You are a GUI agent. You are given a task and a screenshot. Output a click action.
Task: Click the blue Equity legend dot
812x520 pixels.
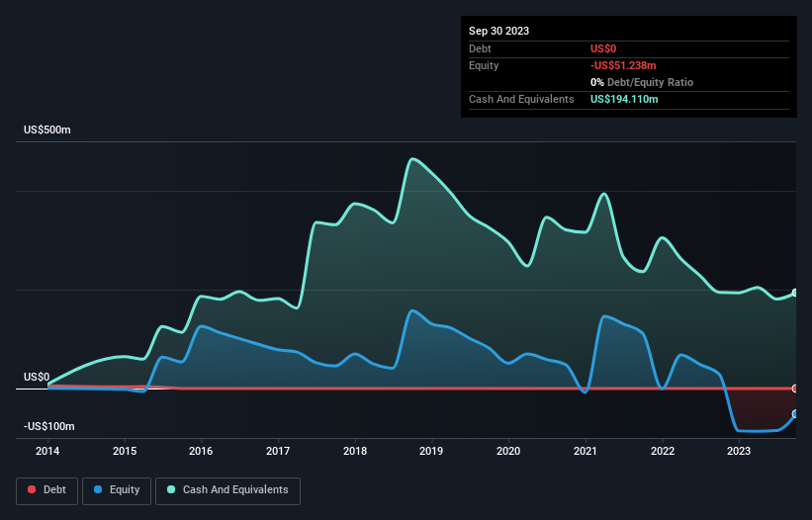tap(99, 489)
